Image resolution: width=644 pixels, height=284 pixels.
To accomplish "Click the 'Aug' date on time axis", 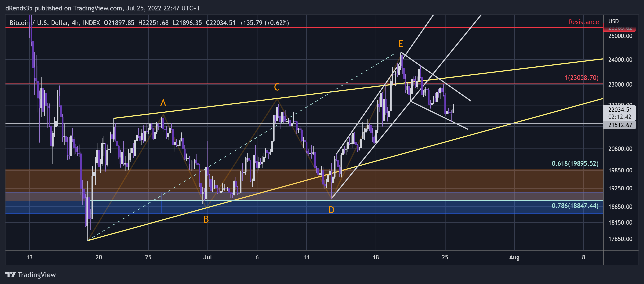I will (514, 257).
